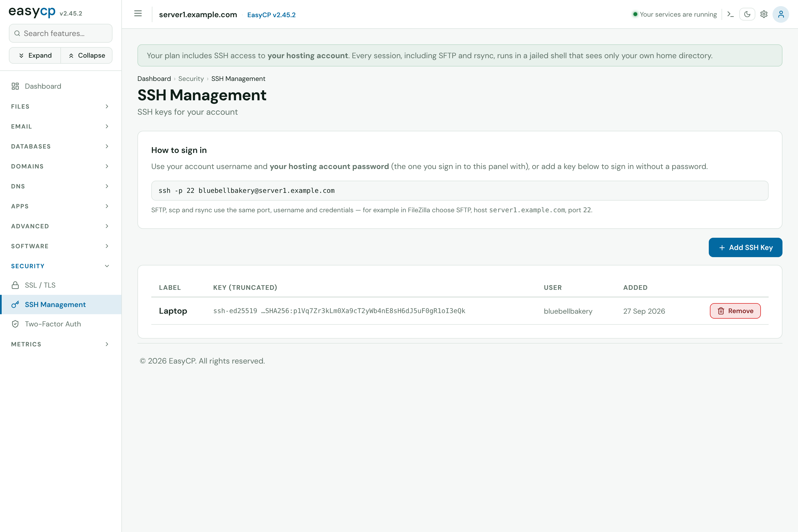Open the terminal console icon
This screenshot has width=798, height=532.
[x=730, y=14]
